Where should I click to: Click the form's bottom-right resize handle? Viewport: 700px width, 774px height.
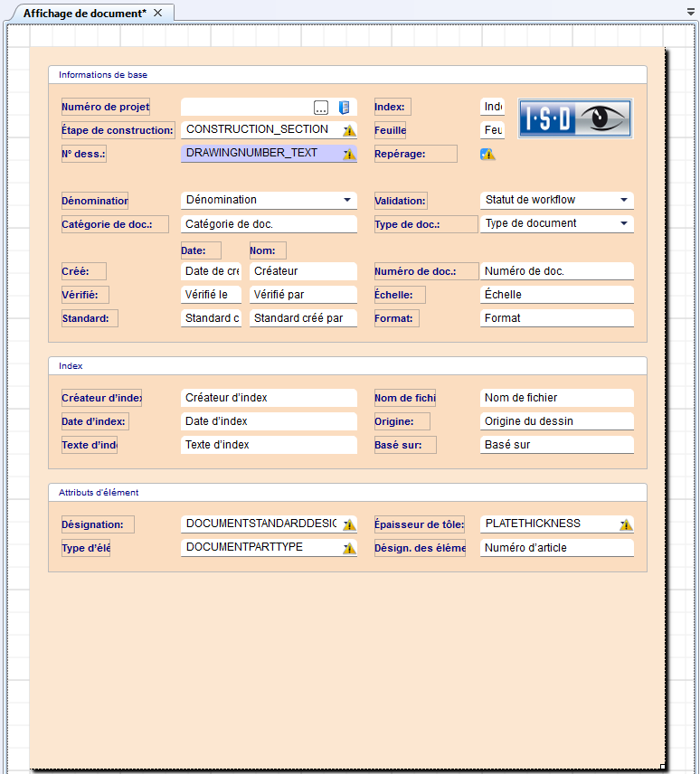pos(665,767)
